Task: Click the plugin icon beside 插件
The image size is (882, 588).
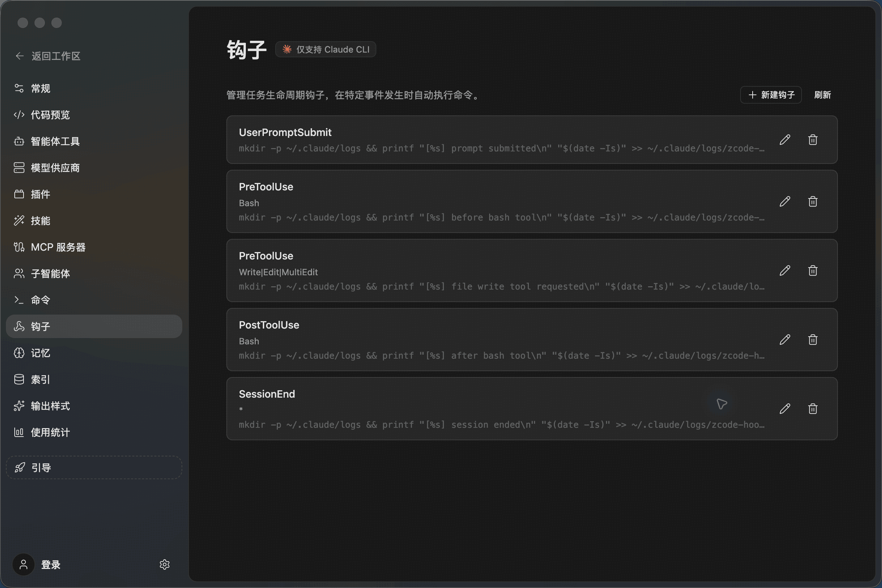Action: click(19, 194)
